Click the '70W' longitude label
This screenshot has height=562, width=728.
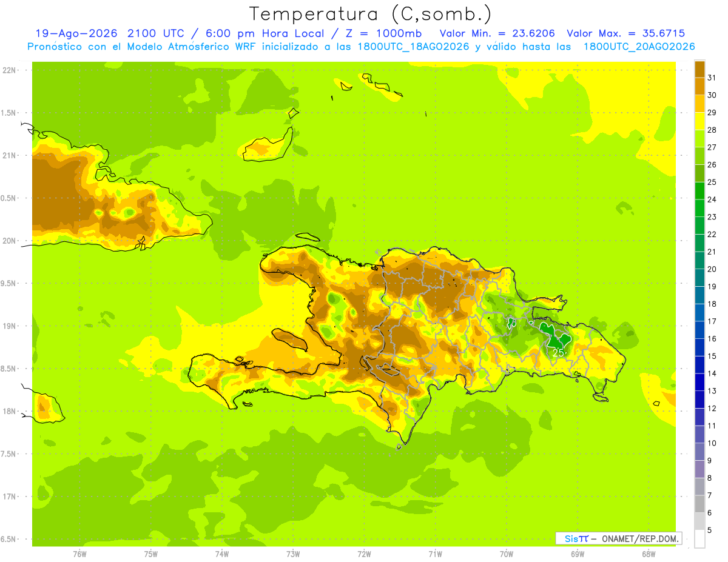[x=507, y=554]
